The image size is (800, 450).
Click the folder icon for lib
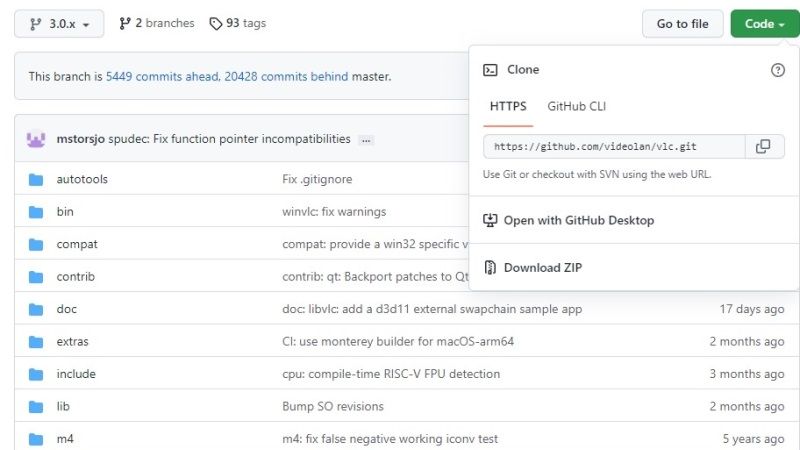point(36,407)
